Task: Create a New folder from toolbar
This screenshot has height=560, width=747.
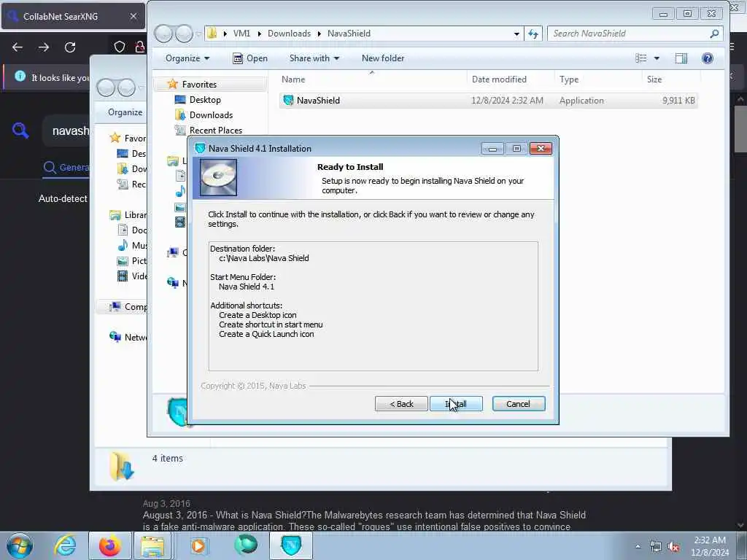Action: (x=382, y=58)
